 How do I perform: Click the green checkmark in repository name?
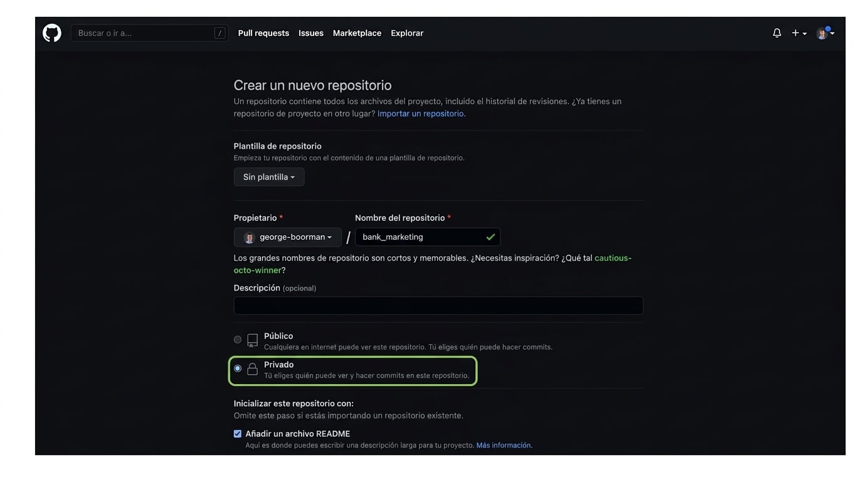point(490,237)
